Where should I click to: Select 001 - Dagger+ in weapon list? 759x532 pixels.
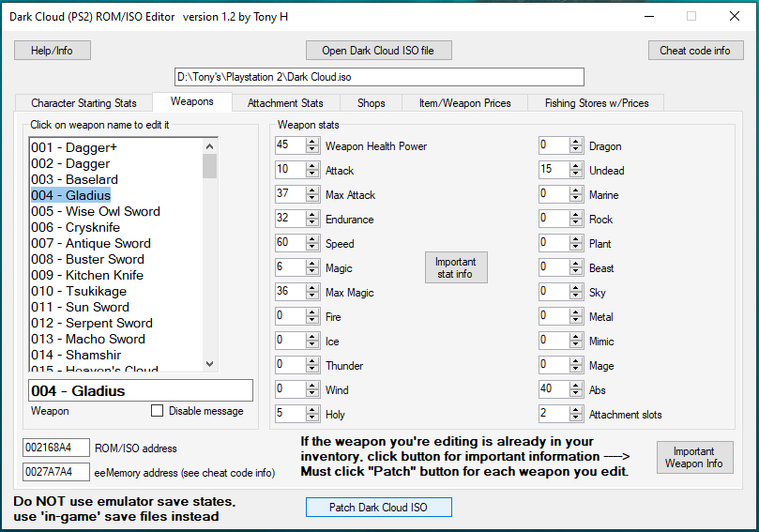coord(73,147)
